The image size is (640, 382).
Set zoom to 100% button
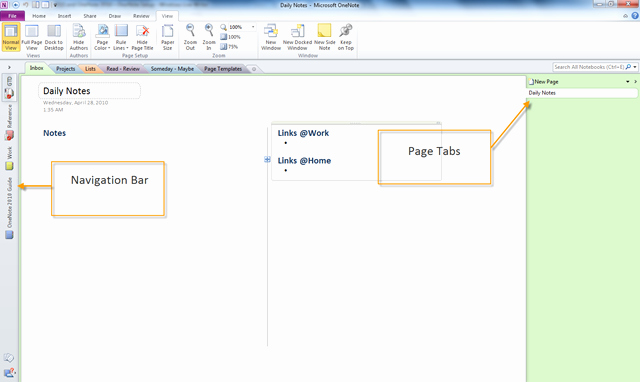tap(231, 37)
